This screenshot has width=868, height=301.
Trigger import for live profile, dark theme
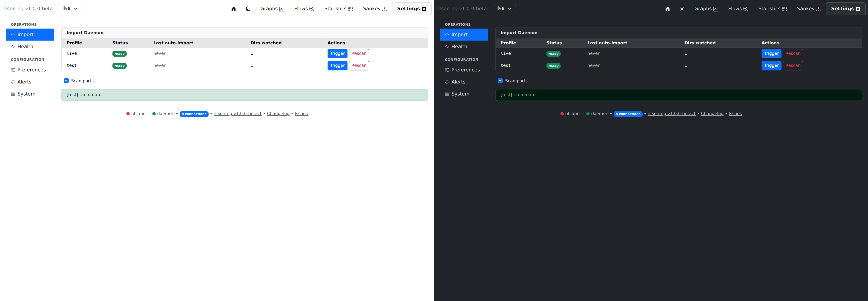pos(771,54)
